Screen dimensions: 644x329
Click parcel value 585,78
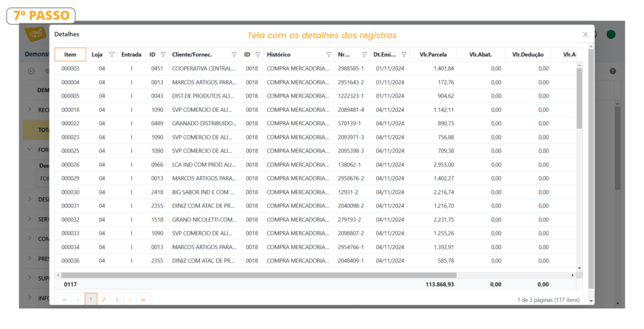click(446, 261)
